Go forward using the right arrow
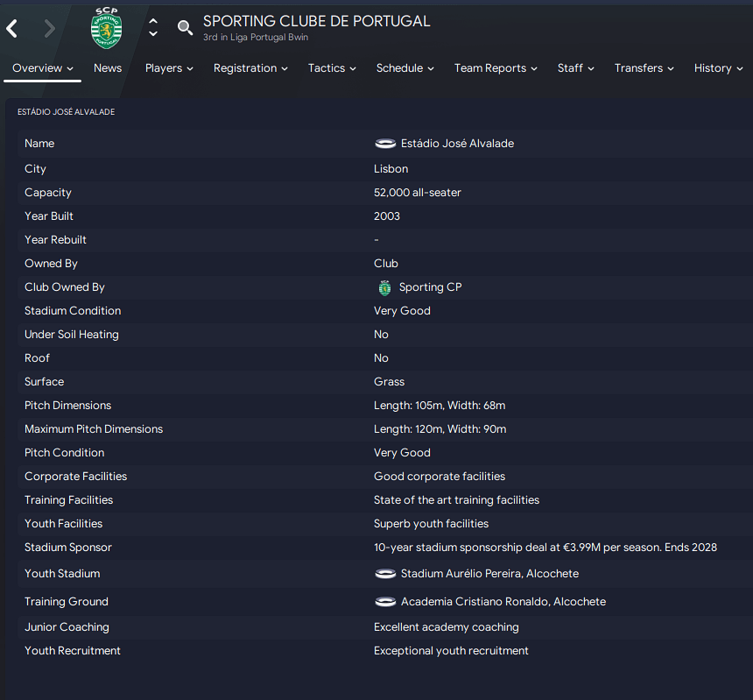 point(49,29)
